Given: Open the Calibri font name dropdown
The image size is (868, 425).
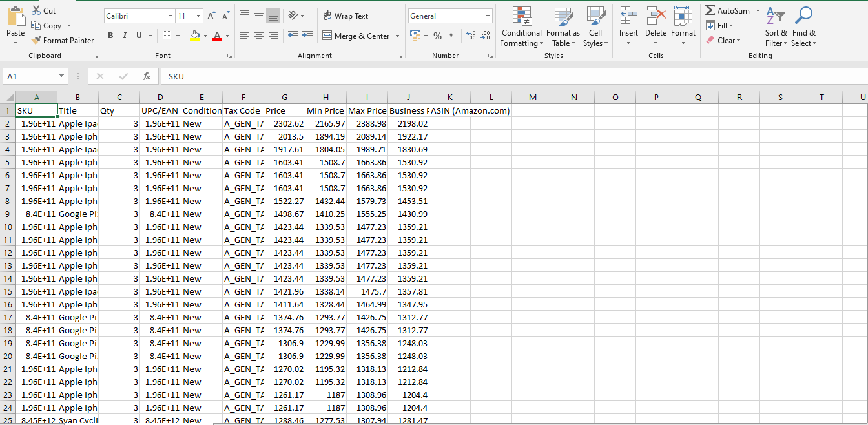Looking at the screenshot, I should pyautogui.click(x=170, y=16).
